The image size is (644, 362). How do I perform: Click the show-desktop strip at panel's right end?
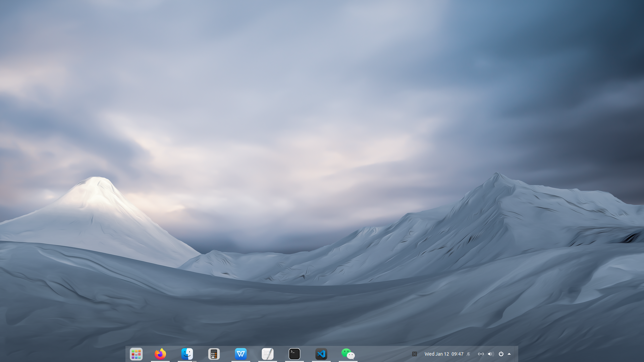point(517,354)
